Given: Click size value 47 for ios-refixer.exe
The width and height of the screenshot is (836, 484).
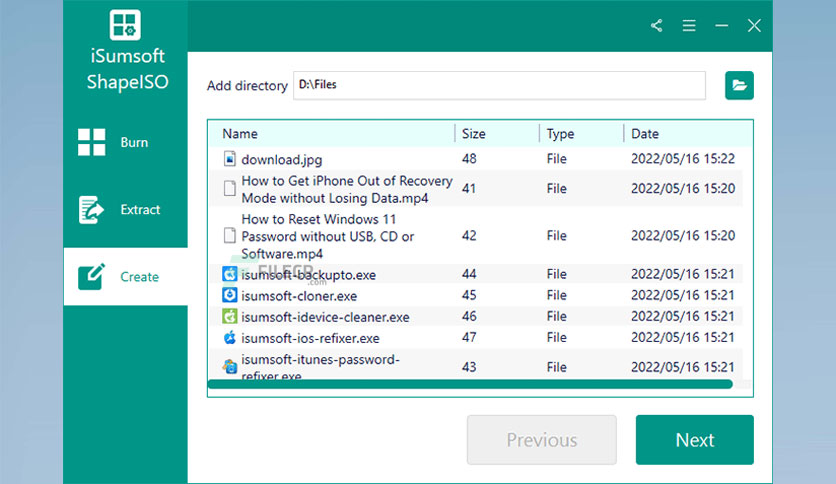Looking at the screenshot, I should point(469,337).
